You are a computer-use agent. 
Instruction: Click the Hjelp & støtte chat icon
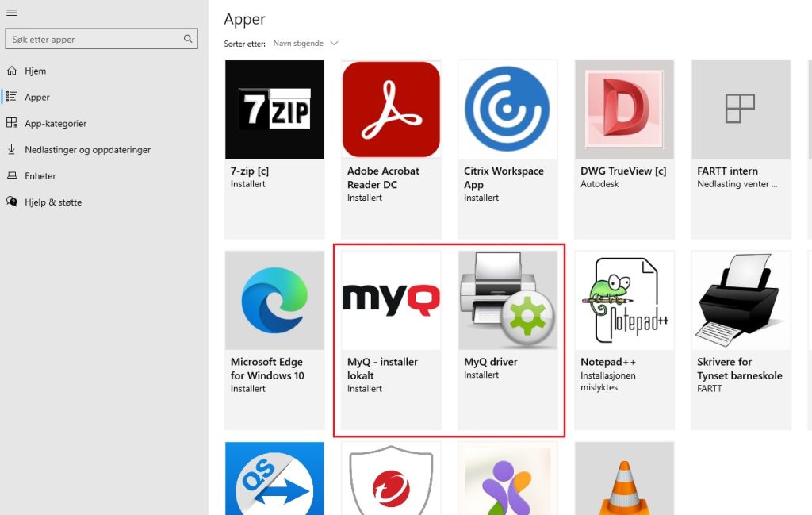pyautogui.click(x=11, y=202)
